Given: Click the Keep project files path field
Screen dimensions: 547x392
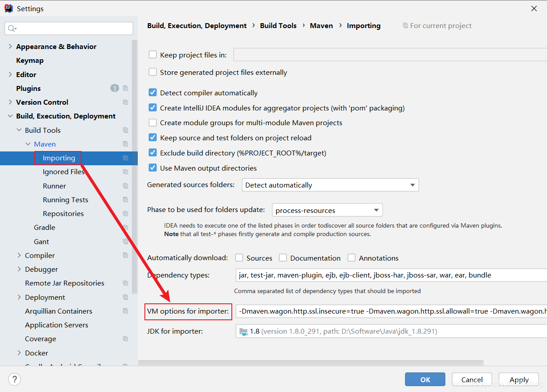Looking at the screenshot, I should 390,55.
